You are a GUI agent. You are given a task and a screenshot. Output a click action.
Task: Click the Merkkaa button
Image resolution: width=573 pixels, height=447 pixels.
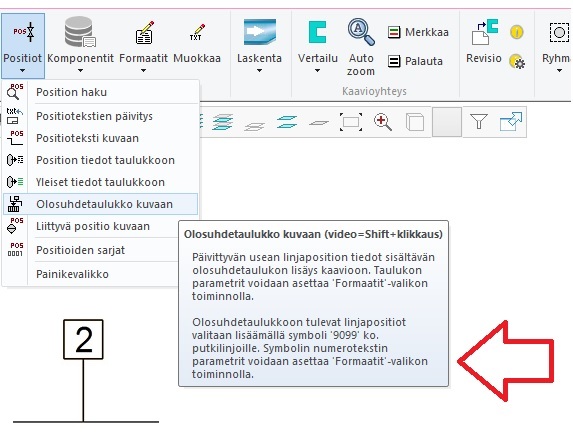click(418, 32)
